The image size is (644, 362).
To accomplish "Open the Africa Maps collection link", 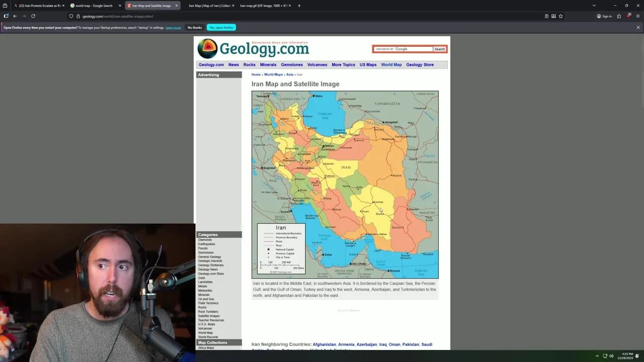I will (206, 348).
